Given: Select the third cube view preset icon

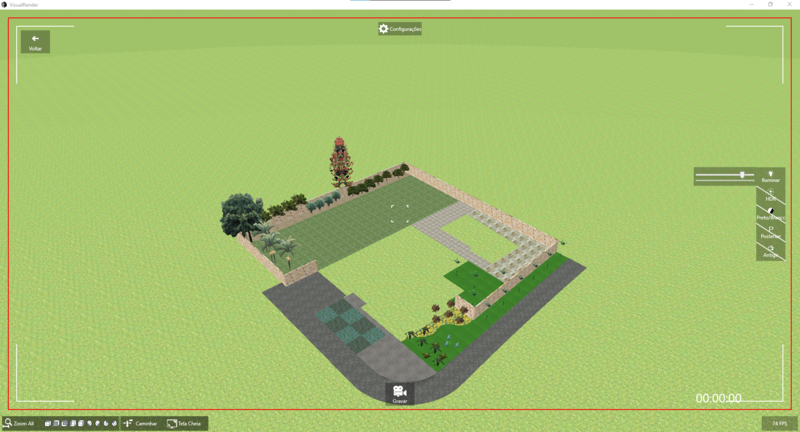Looking at the screenshot, I should click(x=65, y=423).
